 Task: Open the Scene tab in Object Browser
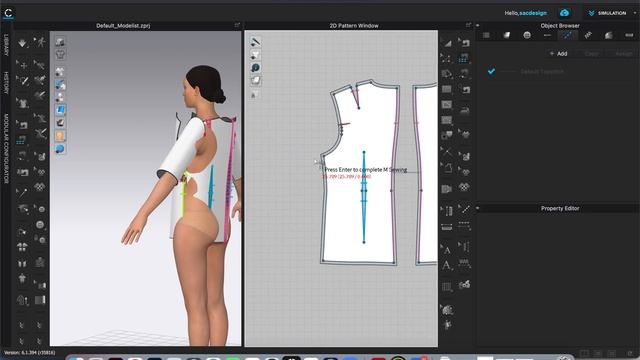tap(486, 36)
